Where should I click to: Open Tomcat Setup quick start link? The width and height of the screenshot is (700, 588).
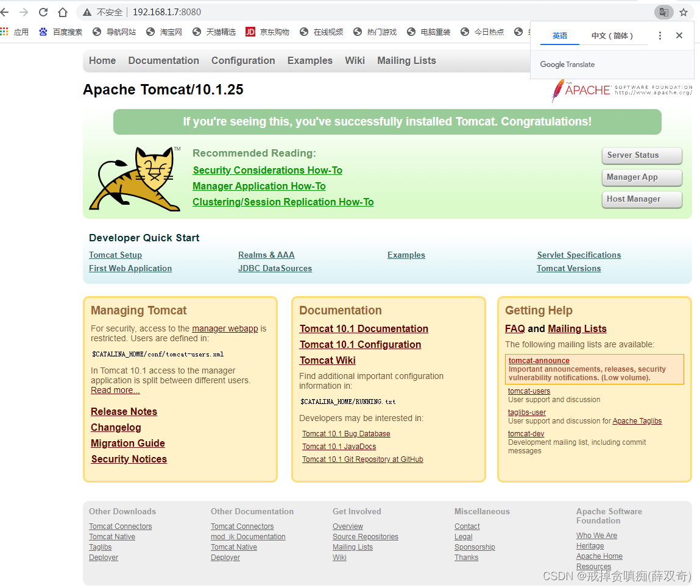(x=115, y=255)
